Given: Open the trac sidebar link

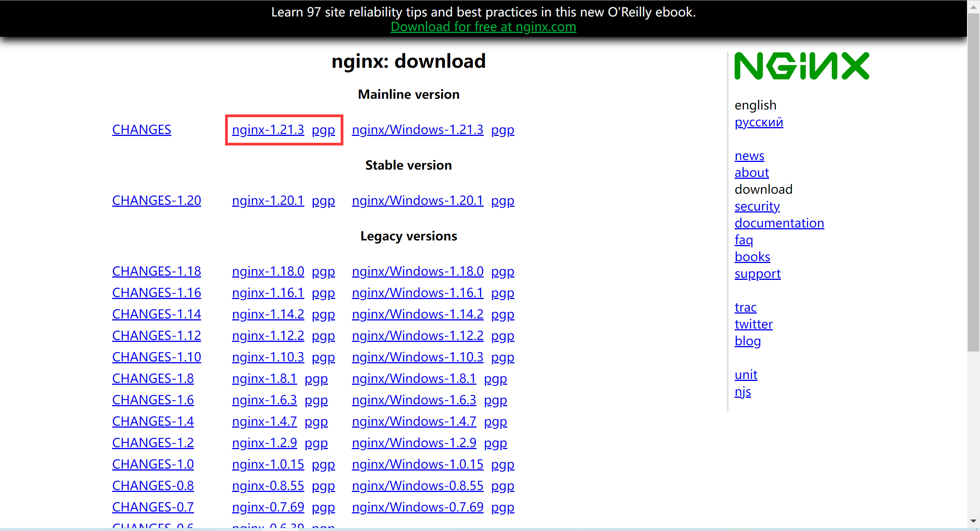Looking at the screenshot, I should (745, 307).
